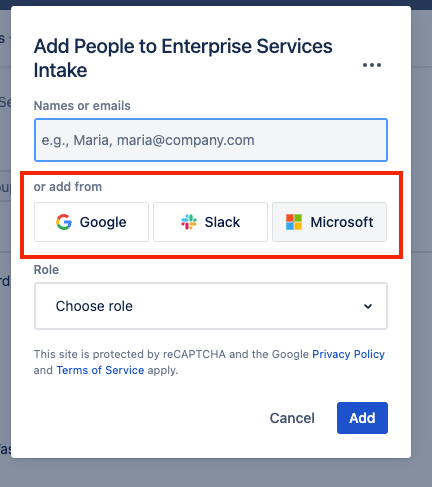The width and height of the screenshot is (432, 487).
Task: Focus the Names or emails field
Action: tap(211, 140)
